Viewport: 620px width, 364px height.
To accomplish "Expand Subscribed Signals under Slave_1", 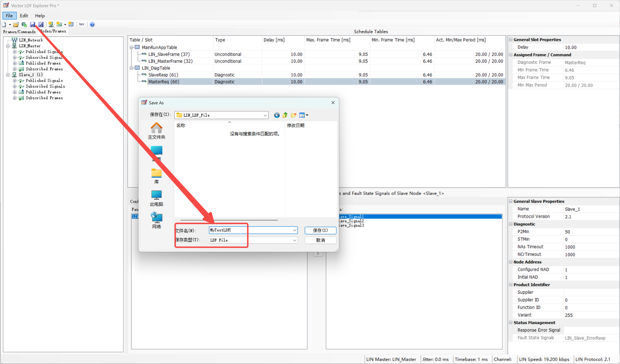I will (x=15, y=86).
